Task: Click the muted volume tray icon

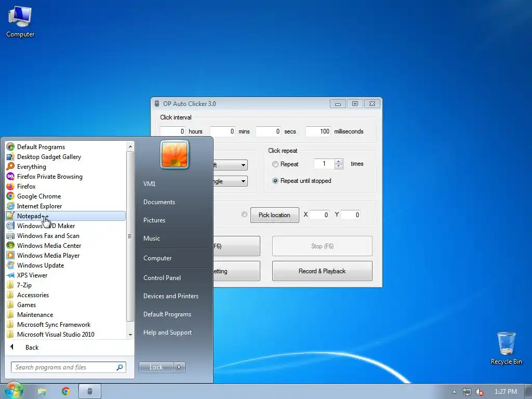Action: point(480,392)
